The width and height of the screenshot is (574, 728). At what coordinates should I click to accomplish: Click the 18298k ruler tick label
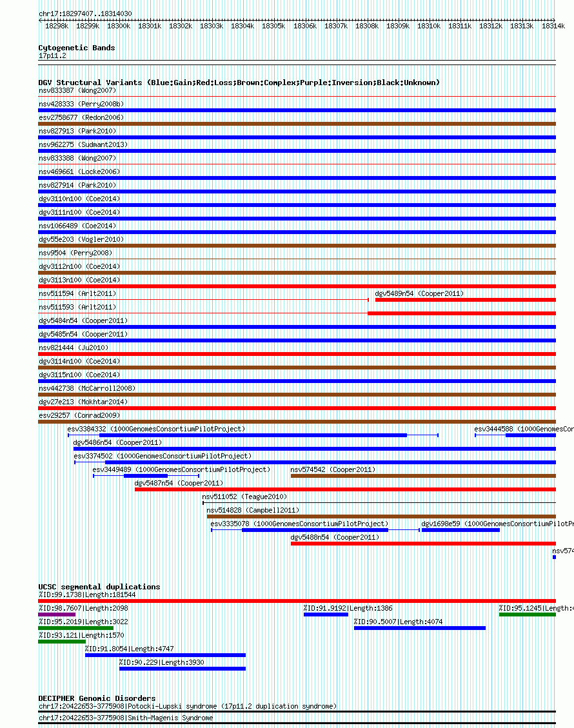coord(57,26)
